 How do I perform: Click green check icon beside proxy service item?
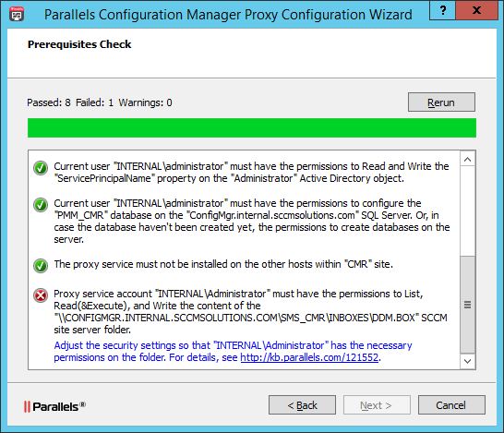point(41,266)
